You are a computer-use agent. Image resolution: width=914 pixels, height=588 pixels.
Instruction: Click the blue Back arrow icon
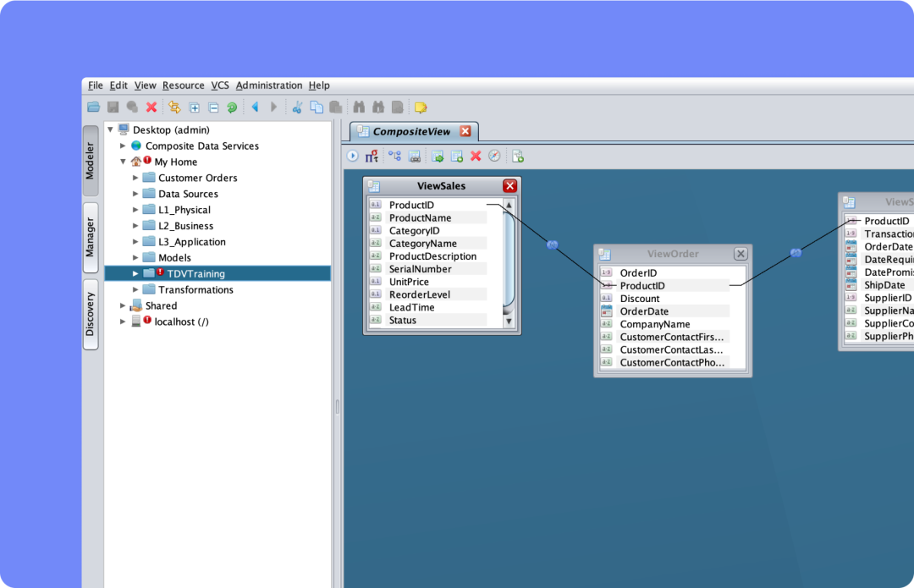(x=255, y=107)
